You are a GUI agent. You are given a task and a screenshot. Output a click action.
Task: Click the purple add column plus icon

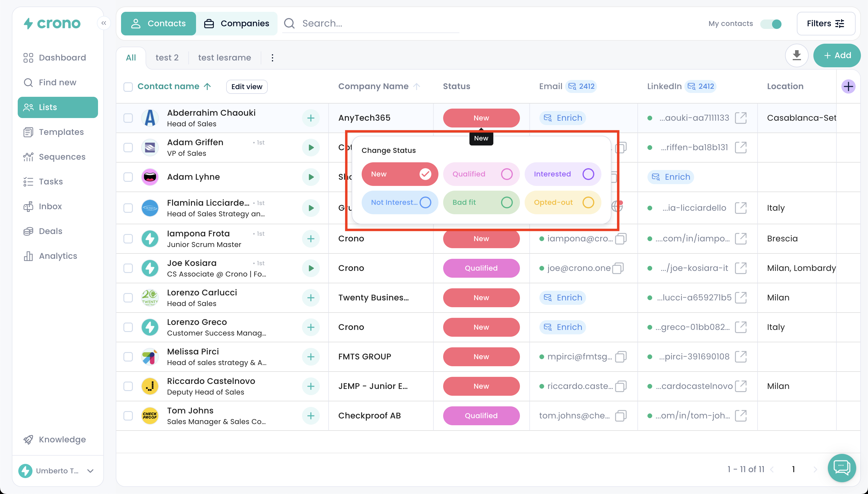(x=848, y=86)
